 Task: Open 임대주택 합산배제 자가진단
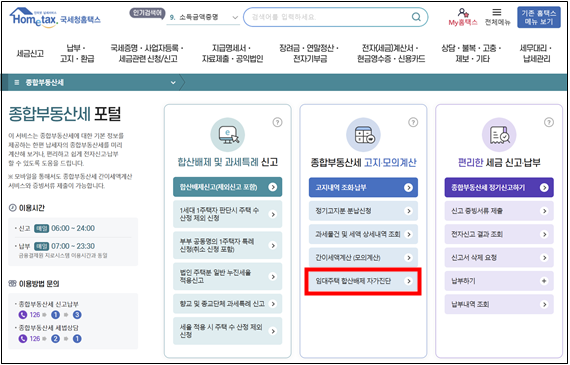pos(363,281)
